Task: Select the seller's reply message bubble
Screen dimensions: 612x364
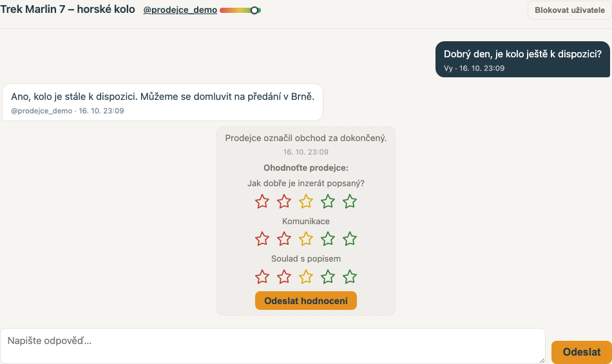Action: click(162, 102)
